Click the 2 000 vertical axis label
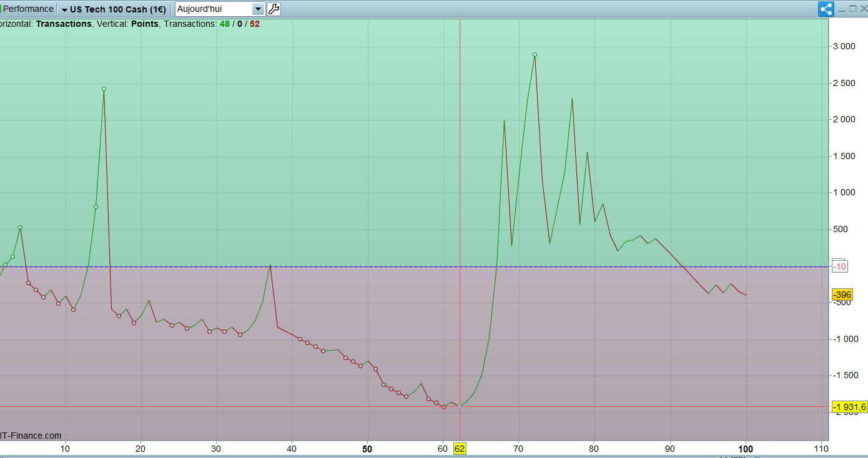This screenshot has height=458, width=868. pos(844,119)
